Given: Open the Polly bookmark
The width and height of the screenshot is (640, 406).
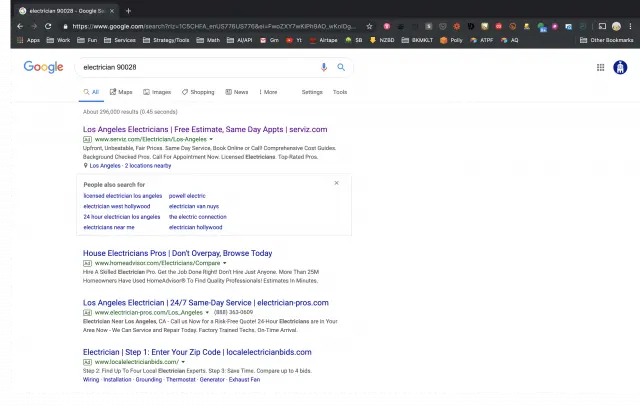Looking at the screenshot, I should (451, 40).
